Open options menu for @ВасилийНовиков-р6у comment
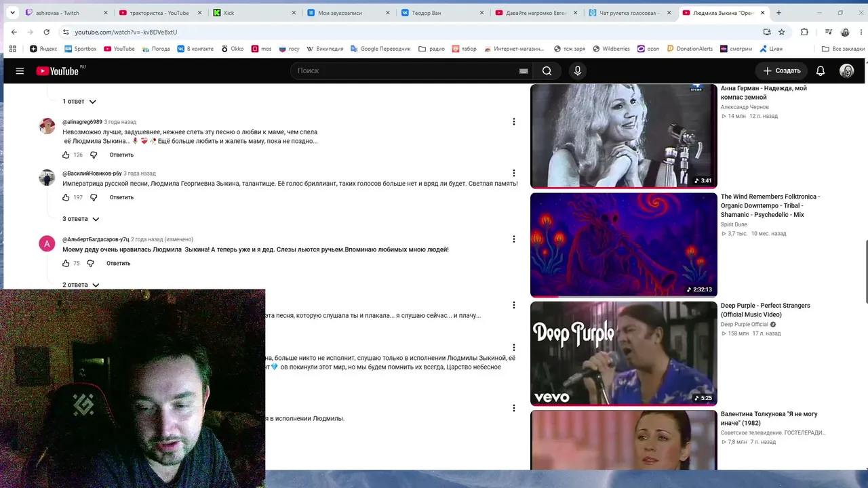Image resolution: width=868 pixels, height=488 pixels. click(x=513, y=173)
